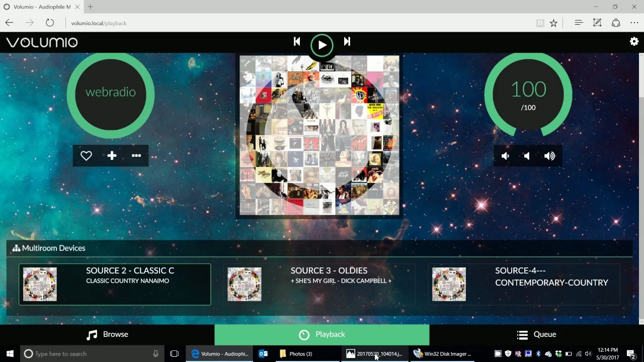
Task: Make a web note
Action: click(x=597, y=23)
